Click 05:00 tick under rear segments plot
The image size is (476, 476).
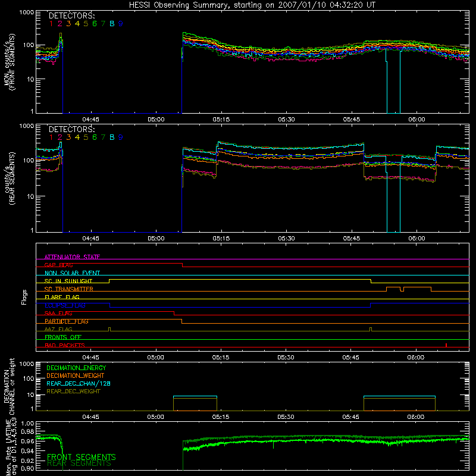pos(156,239)
